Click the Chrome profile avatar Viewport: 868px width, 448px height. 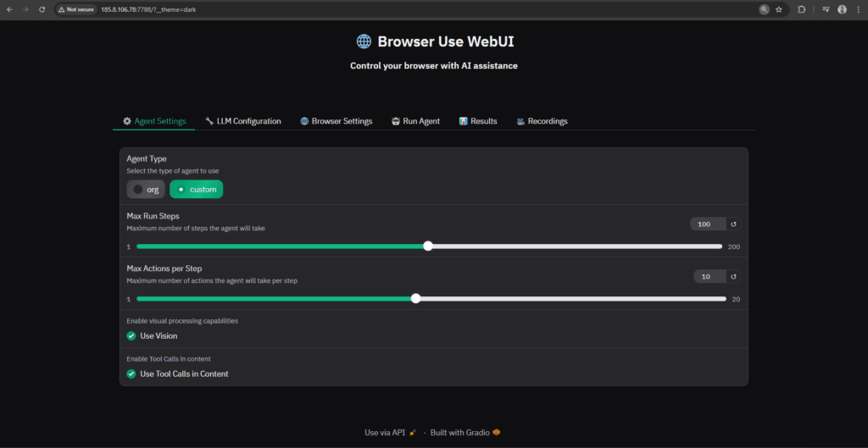(x=842, y=9)
